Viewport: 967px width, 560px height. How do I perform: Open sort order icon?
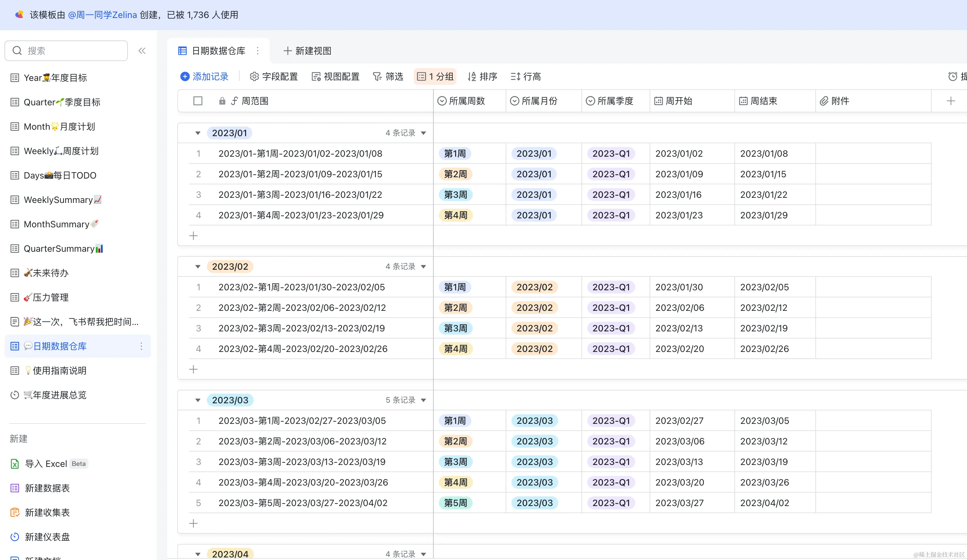click(472, 77)
